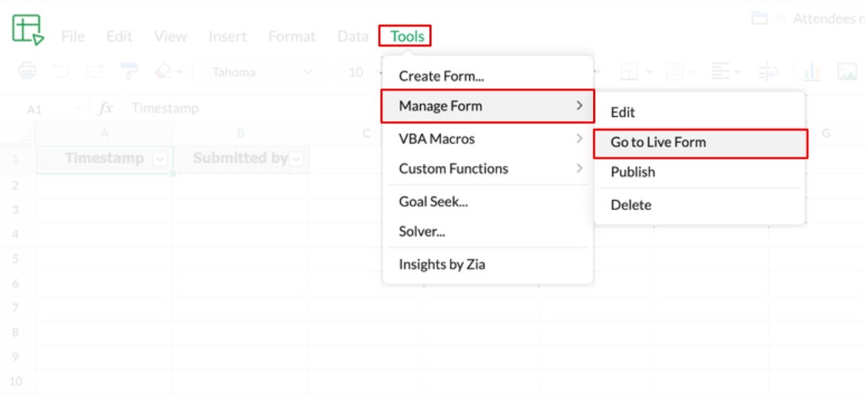This screenshot has height=396, width=868.
Task: Expand the Timestamp column filter dropdown
Action: click(160, 159)
